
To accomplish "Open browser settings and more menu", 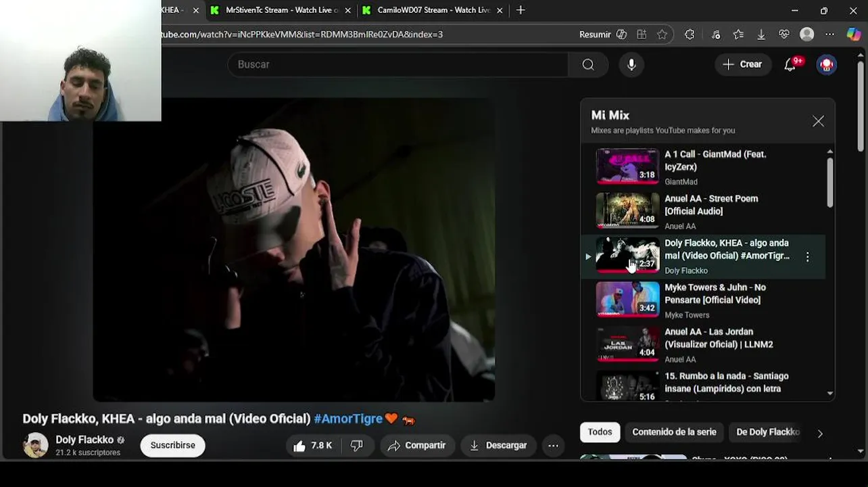I will 830,34.
